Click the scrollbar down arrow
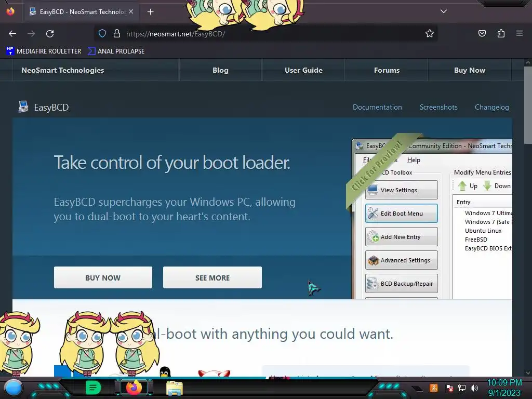The width and height of the screenshot is (532, 399). coord(528,373)
